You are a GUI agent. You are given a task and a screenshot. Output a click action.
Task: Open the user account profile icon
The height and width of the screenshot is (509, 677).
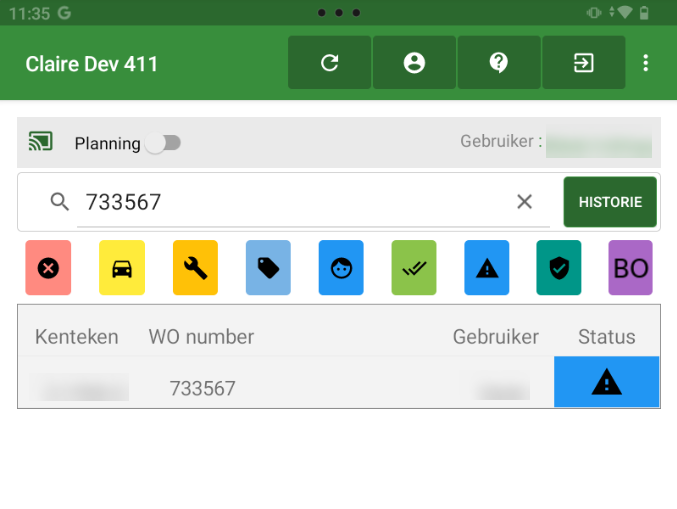414,63
